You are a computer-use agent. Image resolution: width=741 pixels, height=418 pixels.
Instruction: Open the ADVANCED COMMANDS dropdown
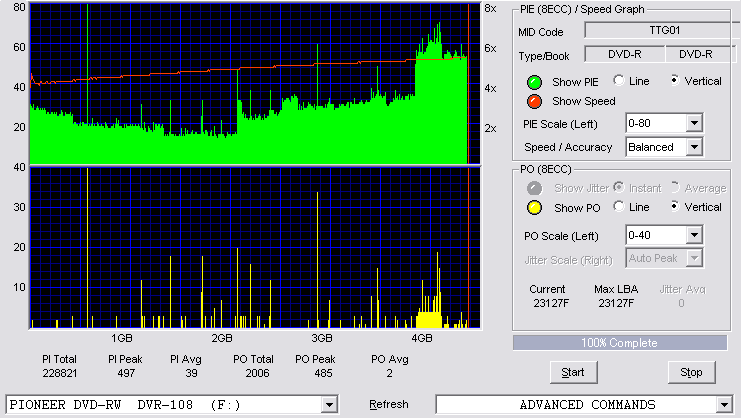(724, 405)
